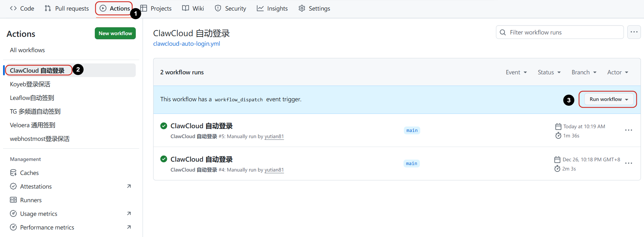Open Usage metrics external link arrow icon

(x=129, y=213)
